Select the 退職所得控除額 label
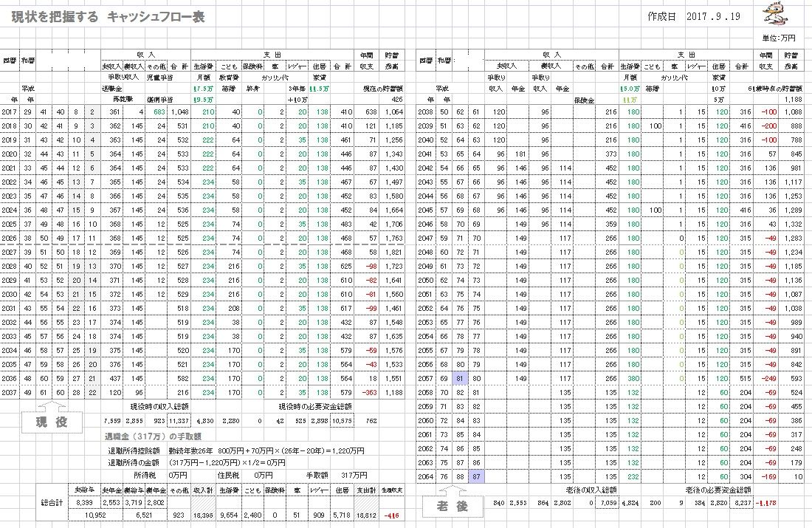Screen dimensions: 812x528 coord(134,450)
